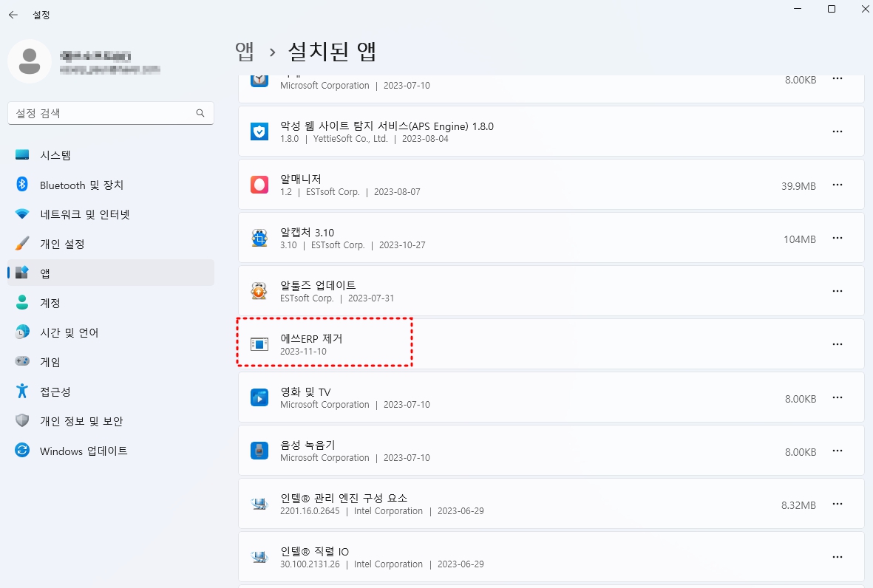
Task: Click the search magnifier icon
Action: click(200, 113)
